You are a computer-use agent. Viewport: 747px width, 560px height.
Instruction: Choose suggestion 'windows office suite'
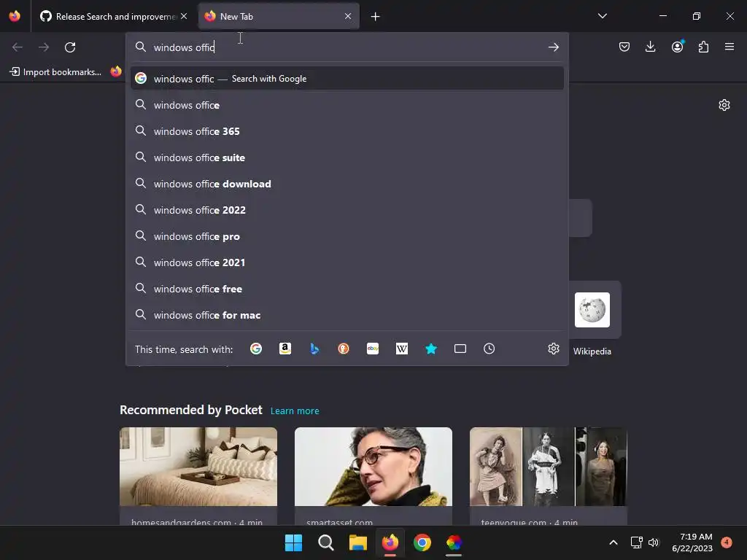coord(347,157)
